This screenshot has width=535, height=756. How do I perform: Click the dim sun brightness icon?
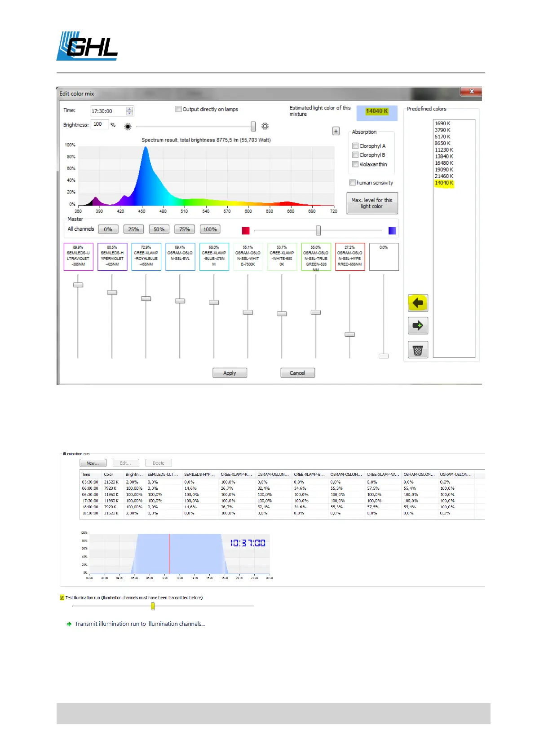click(128, 127)
